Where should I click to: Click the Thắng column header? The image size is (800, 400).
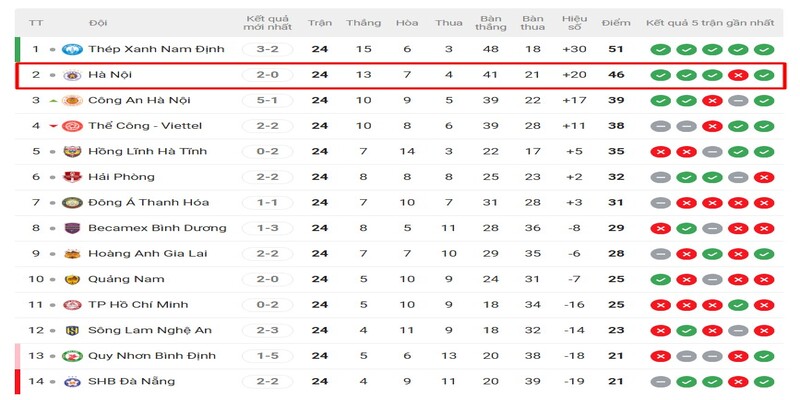coord(363,21)
